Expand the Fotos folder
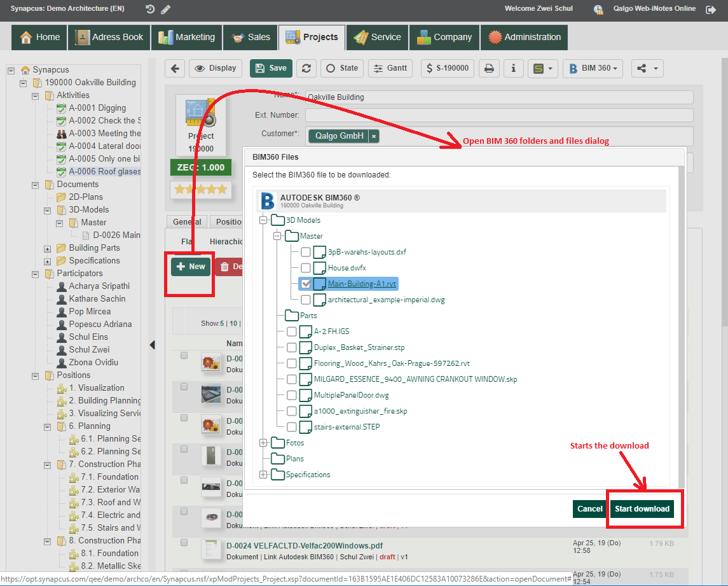The width and height of the screenshot is (728, 586). click(x=263, y=443)
